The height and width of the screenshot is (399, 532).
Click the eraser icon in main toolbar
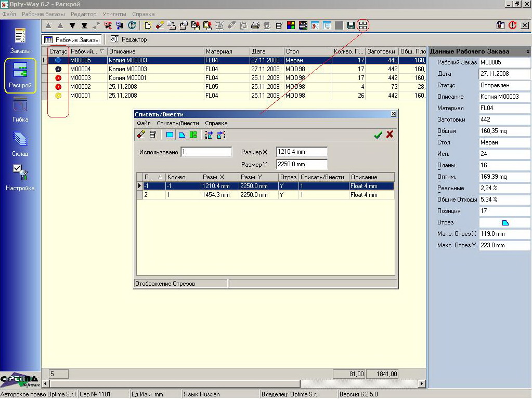[160, 25]
